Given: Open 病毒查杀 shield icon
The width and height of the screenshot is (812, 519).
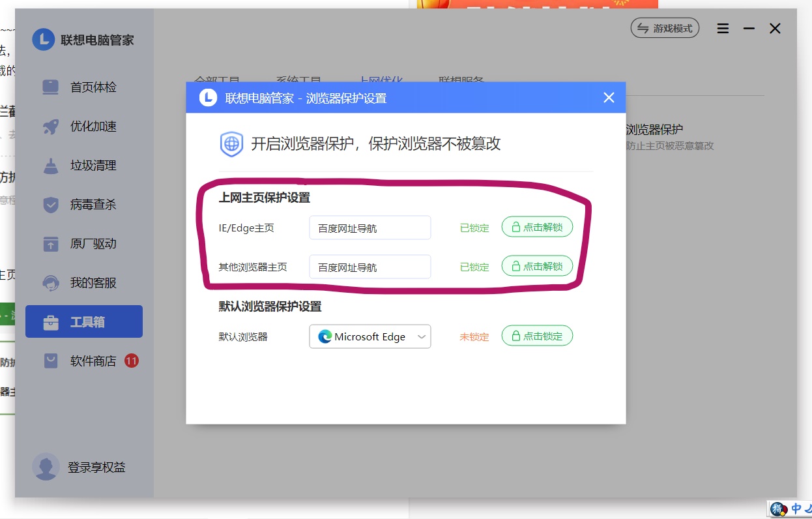Looking at the screenshot, I should tap(51, 205).
